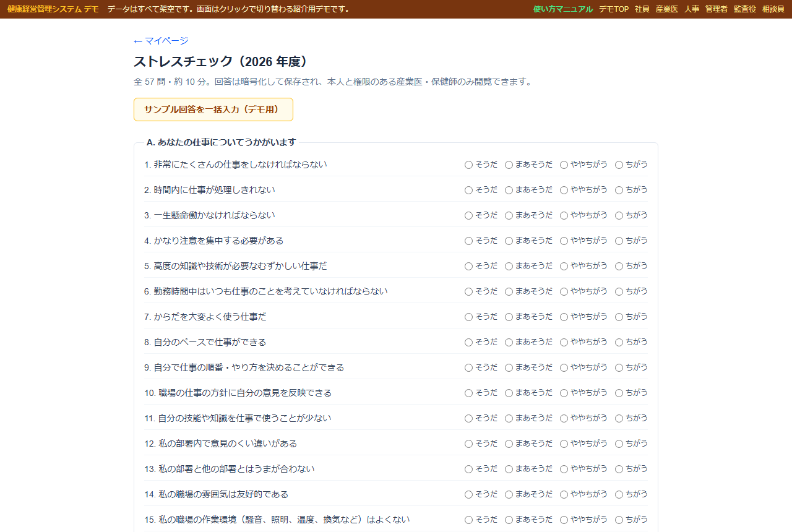Select まあそうだ for question 14 雰囲気は友好的

509,494
